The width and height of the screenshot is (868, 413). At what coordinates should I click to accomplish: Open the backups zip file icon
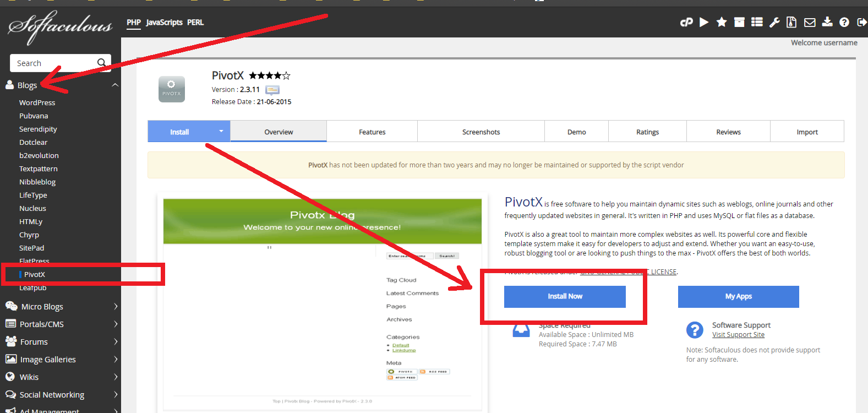click(791, 22)
